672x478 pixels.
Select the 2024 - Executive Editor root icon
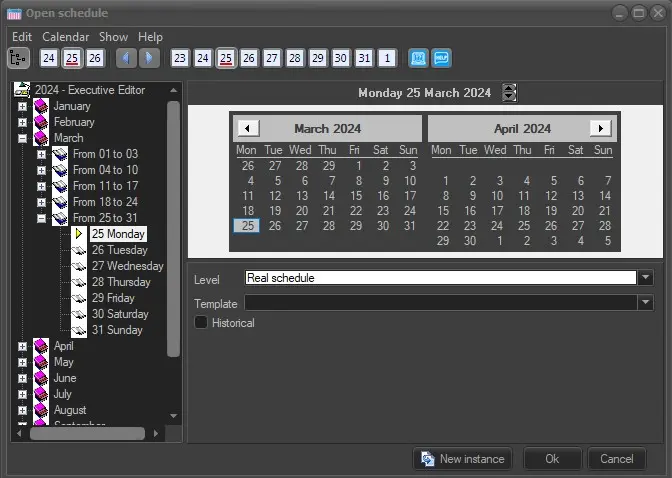[21, 90]
